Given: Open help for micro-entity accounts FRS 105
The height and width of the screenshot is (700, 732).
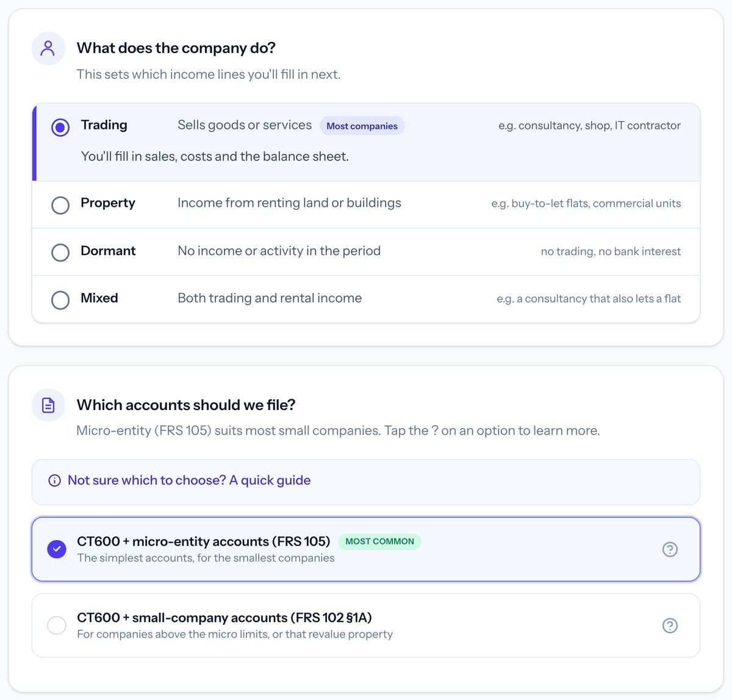Looking at the screenshot, I should click(670, 549).
